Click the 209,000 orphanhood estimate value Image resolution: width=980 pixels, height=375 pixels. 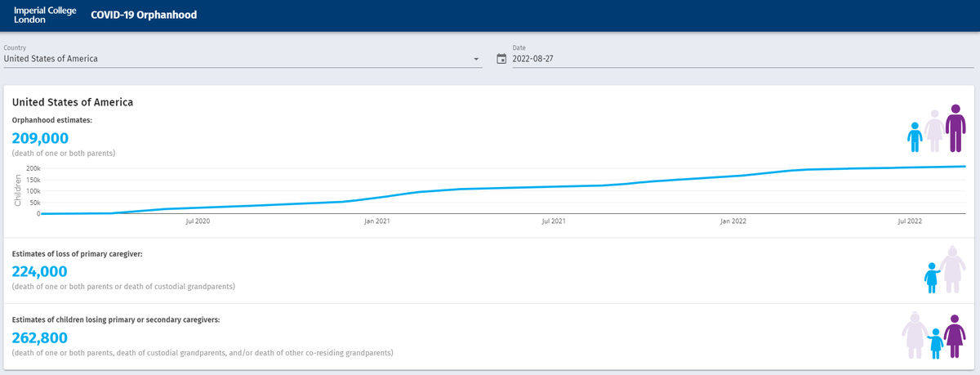(x=40, y=137)
